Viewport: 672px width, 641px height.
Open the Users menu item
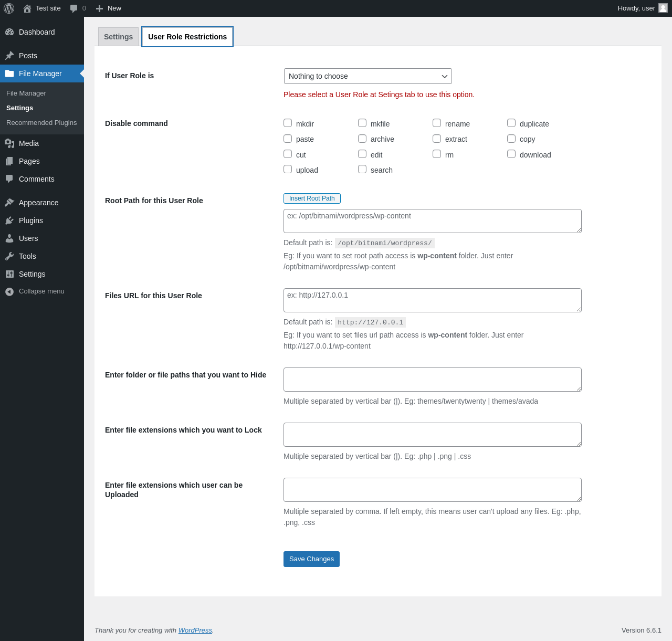(42, 238)
